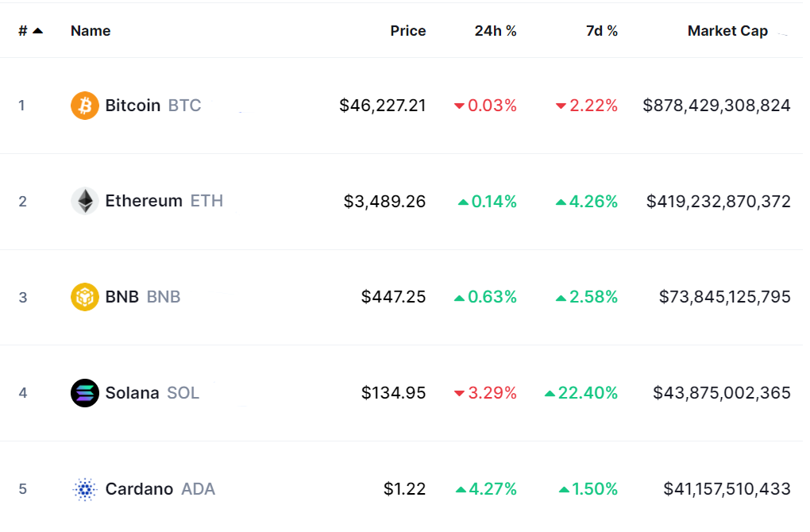Click Bitcoin's red 24h down arrow

pos(459,106)
